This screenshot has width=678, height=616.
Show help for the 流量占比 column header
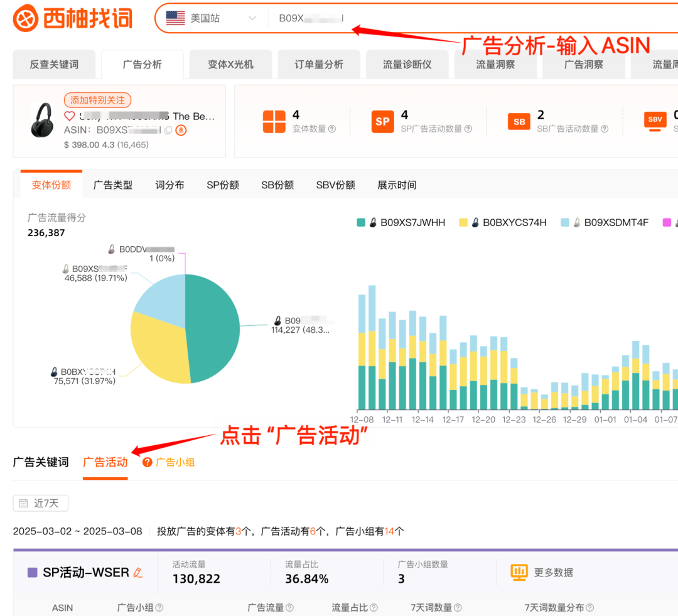(x=374, y=608)
